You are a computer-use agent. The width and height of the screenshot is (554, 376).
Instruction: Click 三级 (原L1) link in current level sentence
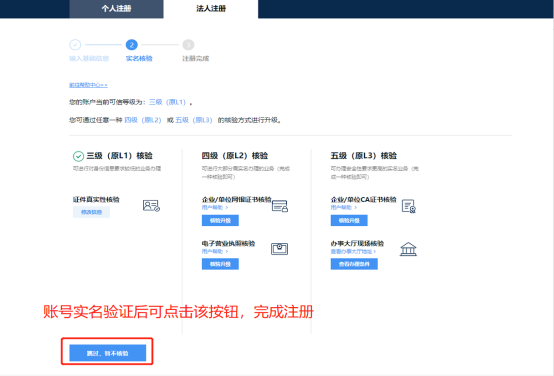[x=167, y=102]
